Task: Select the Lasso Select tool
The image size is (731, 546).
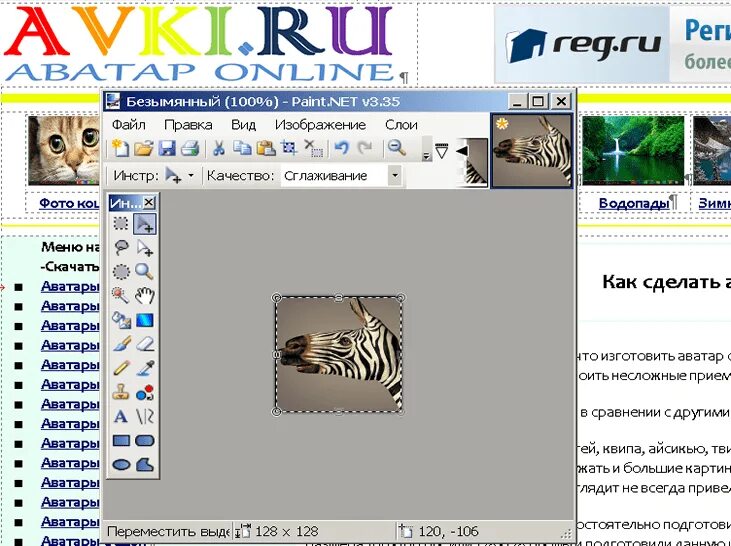Action: click(x=121, y=248)
